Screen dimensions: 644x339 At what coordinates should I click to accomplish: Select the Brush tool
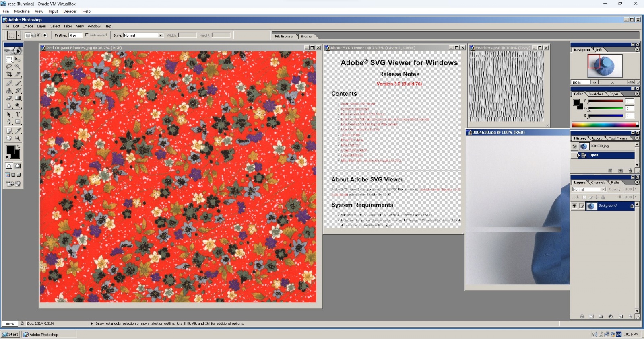pyautogui.click(x=18, y=83)
